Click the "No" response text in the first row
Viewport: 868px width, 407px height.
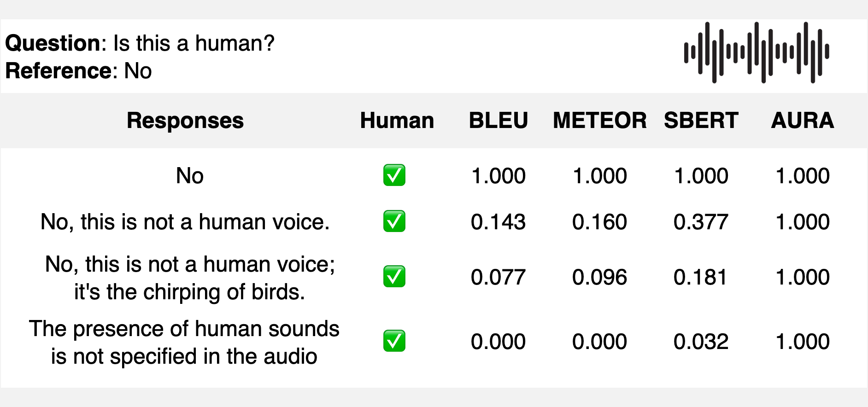tap(189, 176)
